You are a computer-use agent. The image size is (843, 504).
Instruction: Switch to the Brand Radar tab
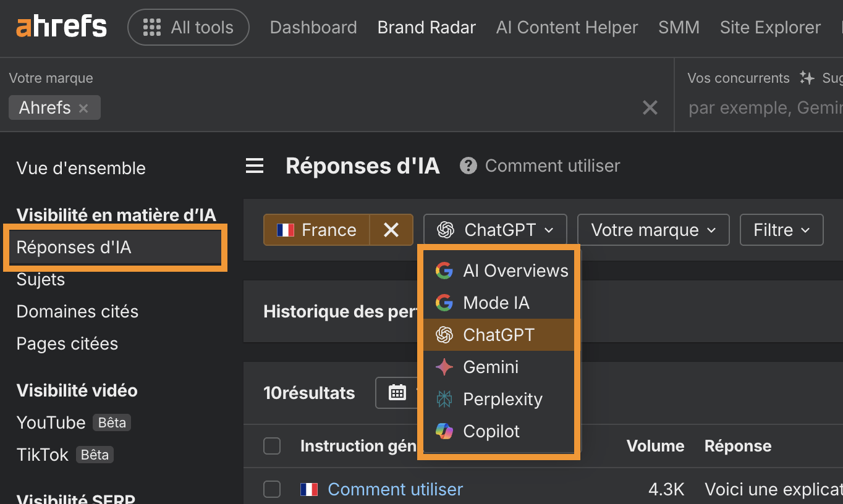click(x=426, y=27)
